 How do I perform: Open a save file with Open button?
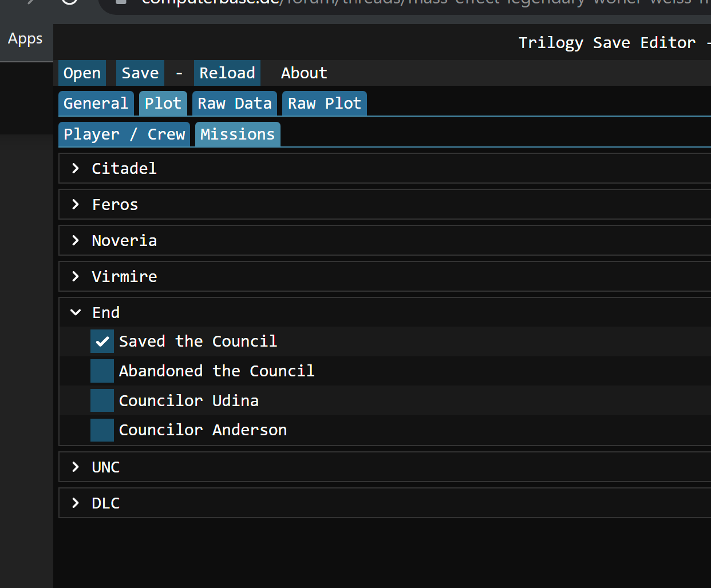coord(82,73)
